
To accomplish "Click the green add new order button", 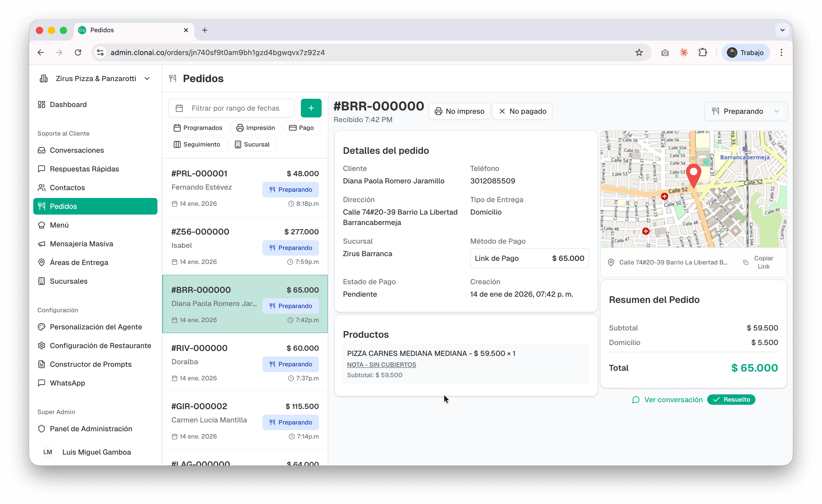I will point(311,108).
